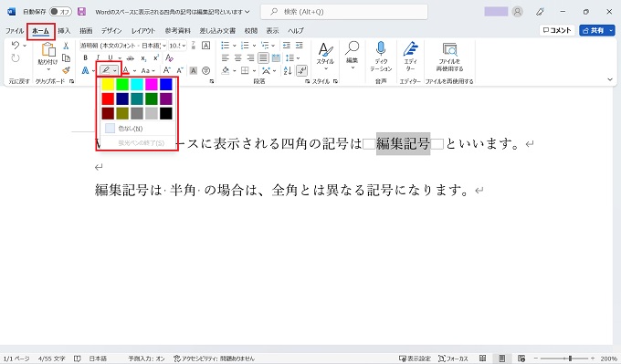The height and width of the screenshot is (364, 621).
Task: Open the font size dropdown
Action: (184, 46)
